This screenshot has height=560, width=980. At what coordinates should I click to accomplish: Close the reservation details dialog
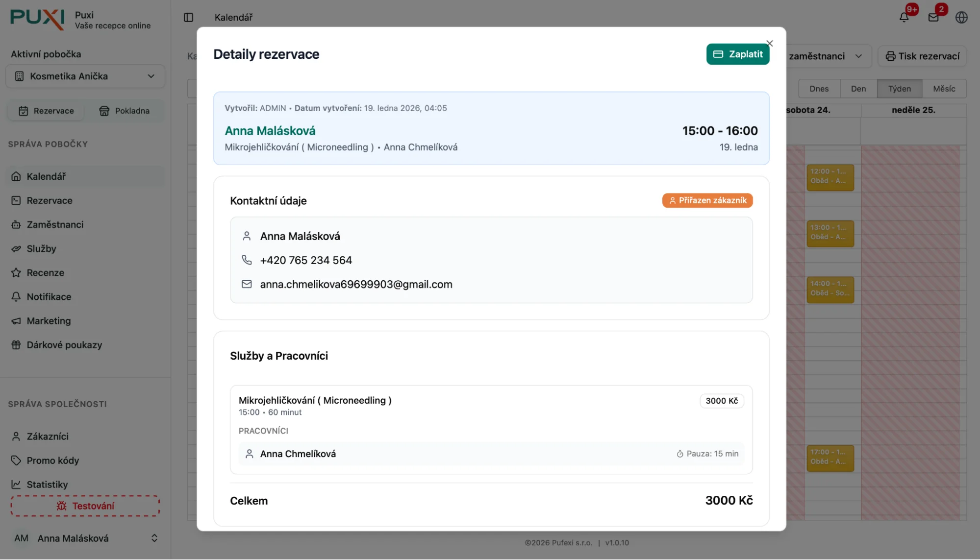[x=770, y=43]
